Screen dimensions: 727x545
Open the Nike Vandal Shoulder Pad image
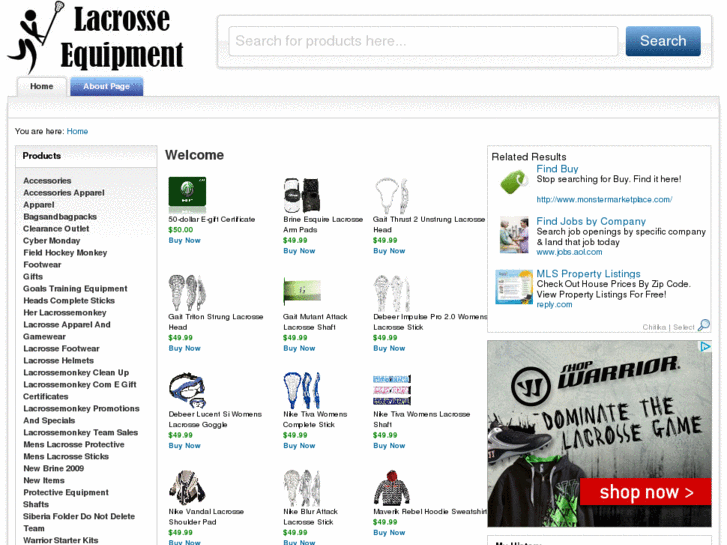pyautogui.click(x=187, y=487)
